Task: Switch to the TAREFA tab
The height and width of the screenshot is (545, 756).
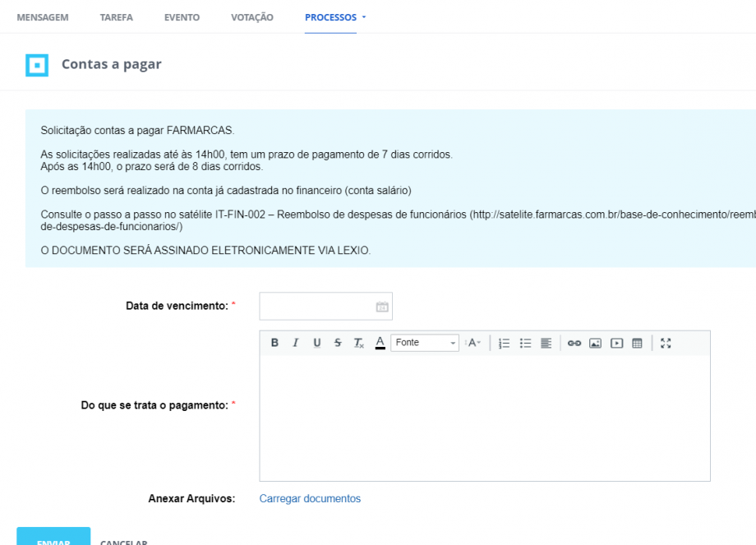Action: pyautogui.click(x=116, y=17)
